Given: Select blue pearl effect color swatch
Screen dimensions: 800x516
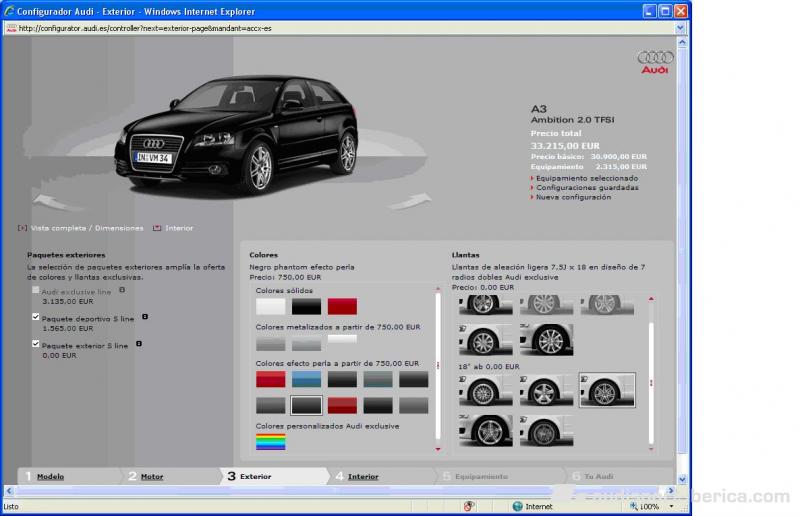Looking at the screenshot, I should point(306,379).
